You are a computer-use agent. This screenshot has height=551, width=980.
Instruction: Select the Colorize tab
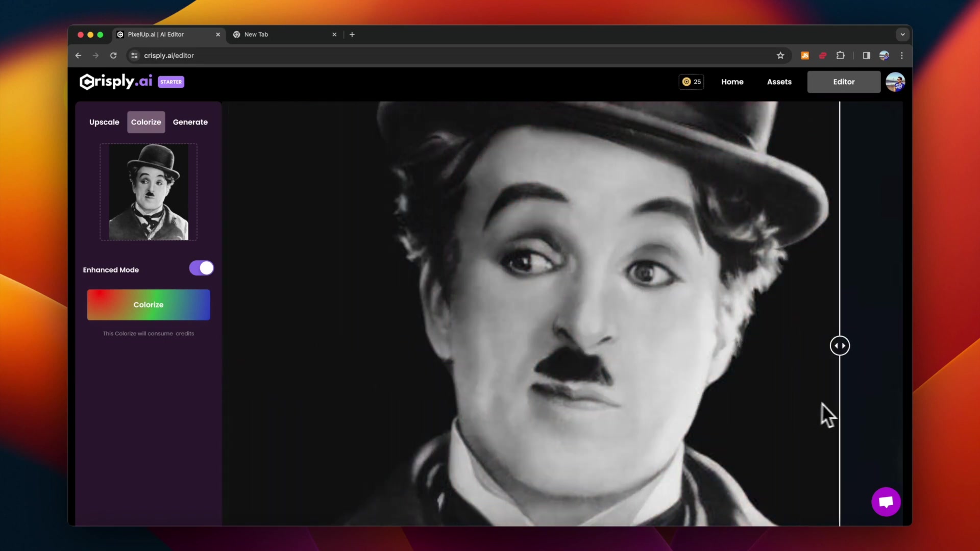pos(146,122)
